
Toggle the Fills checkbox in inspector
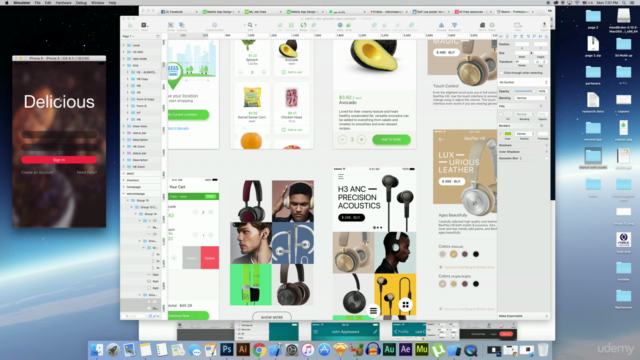501,114
